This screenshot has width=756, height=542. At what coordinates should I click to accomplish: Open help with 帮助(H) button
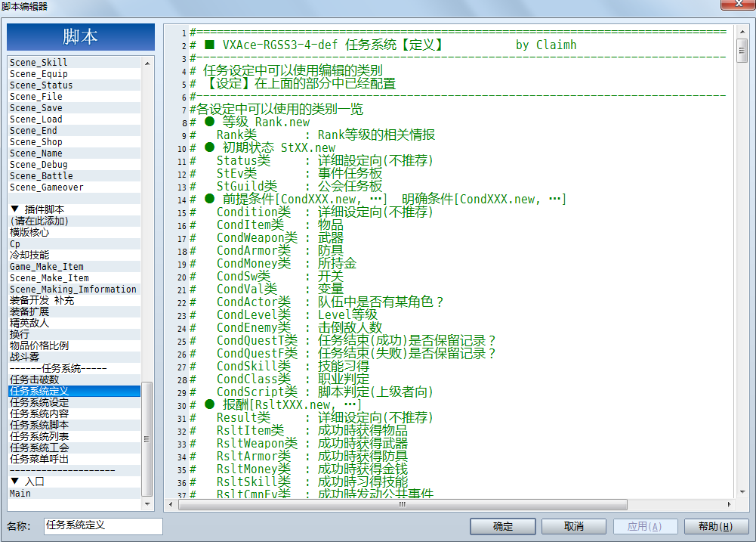click(x=716, y=527)
